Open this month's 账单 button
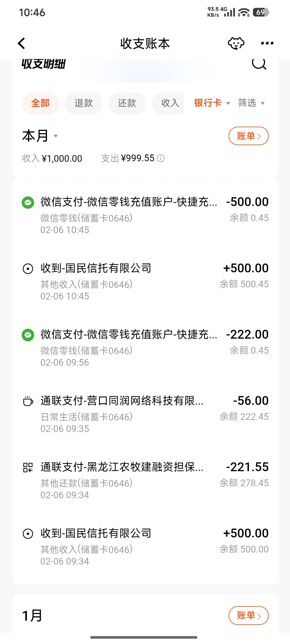 [x=248, y=136]
